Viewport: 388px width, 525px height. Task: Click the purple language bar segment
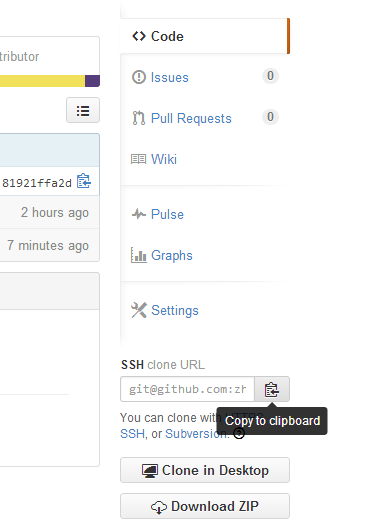click(x=92, y=81)
